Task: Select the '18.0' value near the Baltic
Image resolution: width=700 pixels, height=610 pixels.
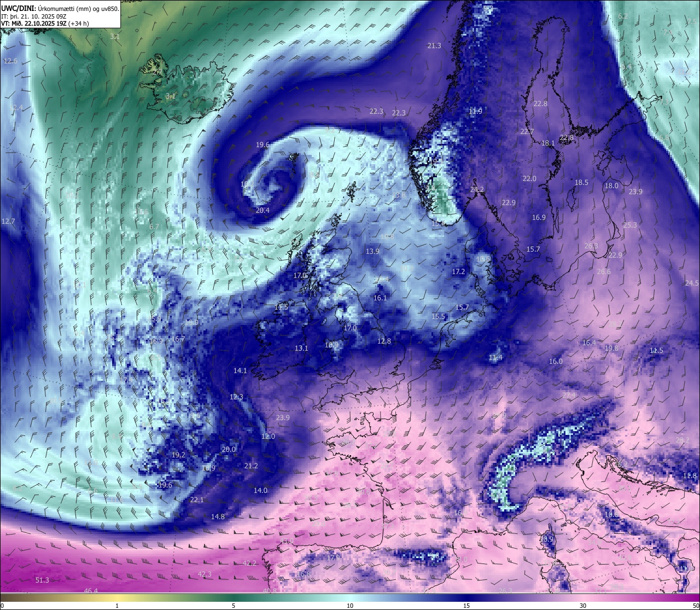Action: (611, 186)
